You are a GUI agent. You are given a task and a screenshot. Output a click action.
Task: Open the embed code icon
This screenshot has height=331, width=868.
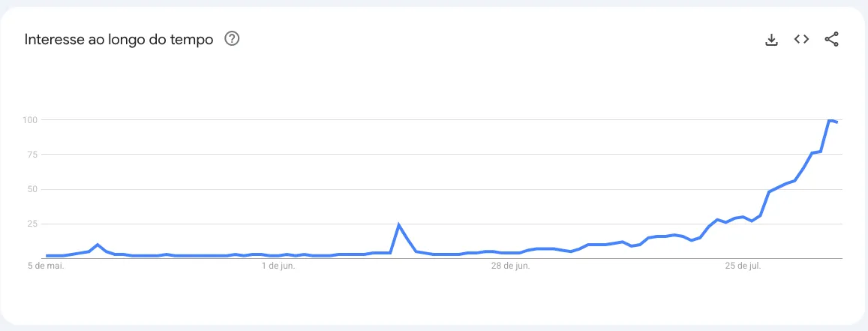tap(801, 39)
